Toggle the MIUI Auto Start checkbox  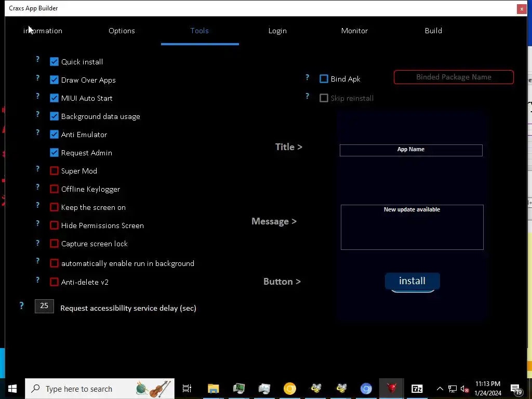click(x=54, y=98)
